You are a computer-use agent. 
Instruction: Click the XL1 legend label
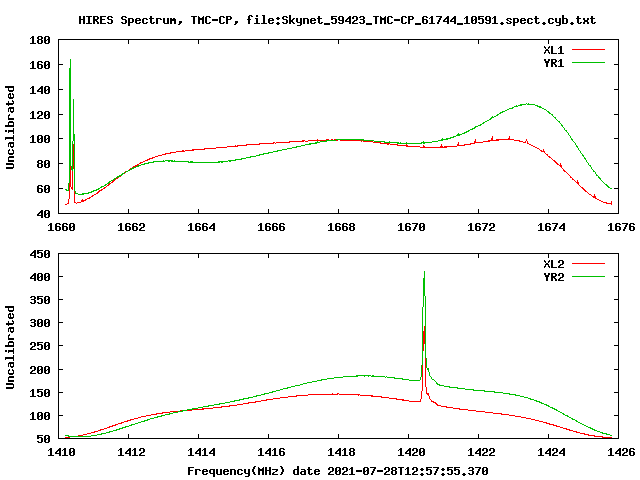(553, 50)
